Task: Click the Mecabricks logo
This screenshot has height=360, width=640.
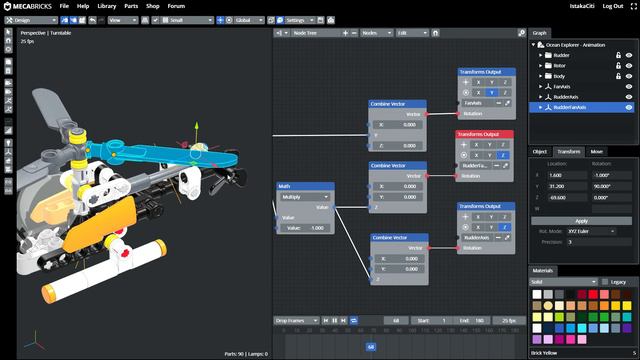Action: click(x=28, y=6)
